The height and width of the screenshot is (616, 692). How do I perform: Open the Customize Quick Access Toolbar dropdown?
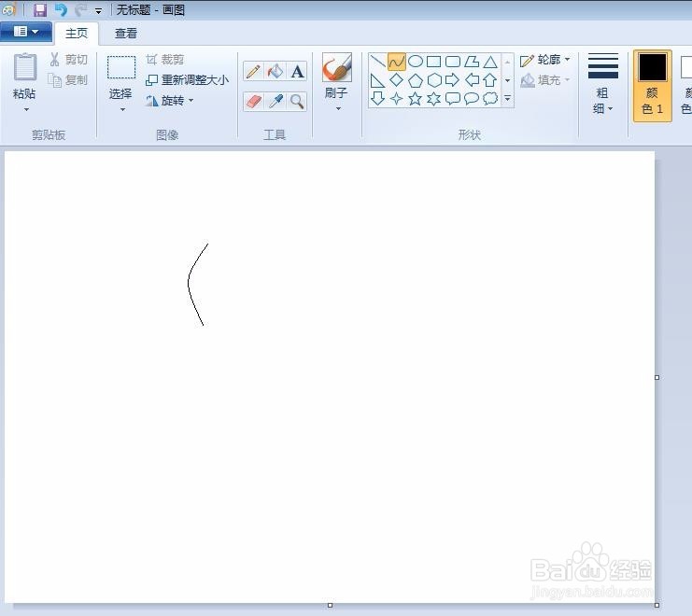[98, 10]
